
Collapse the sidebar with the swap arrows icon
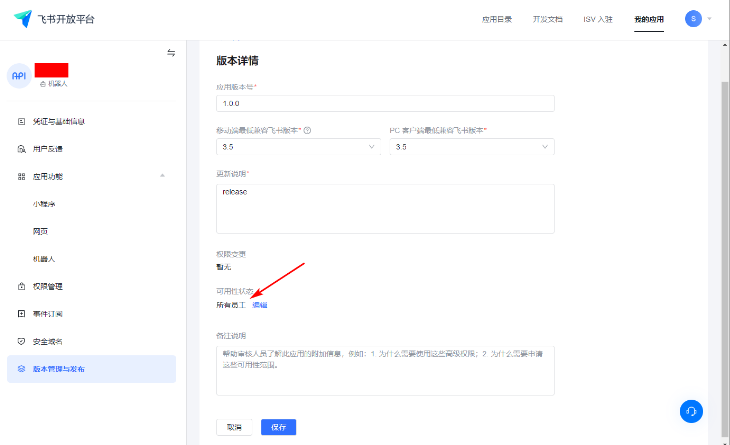point(171,53)
